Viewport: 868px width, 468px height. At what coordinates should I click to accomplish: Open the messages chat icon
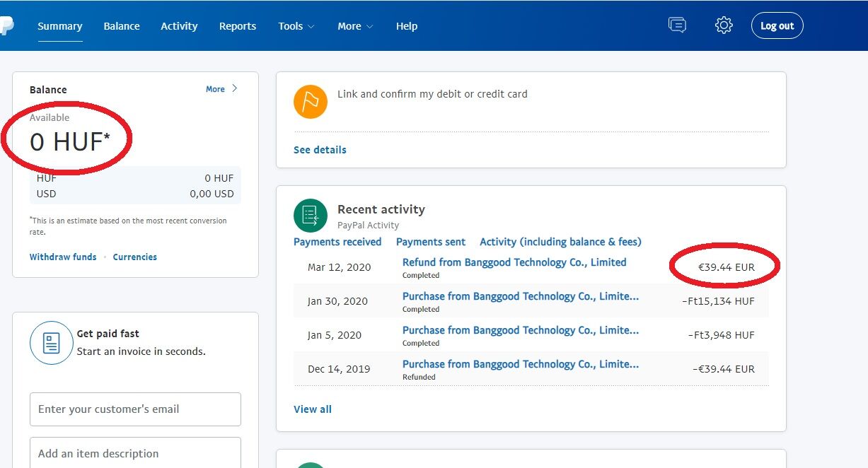click(677, 25)
